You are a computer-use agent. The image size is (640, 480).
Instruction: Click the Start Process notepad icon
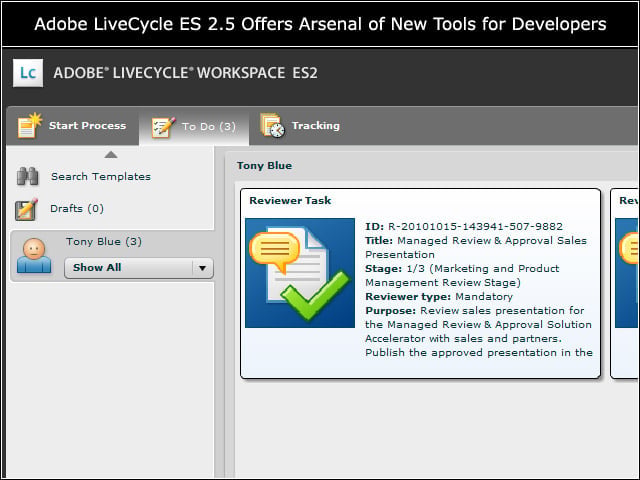point(29,125)
